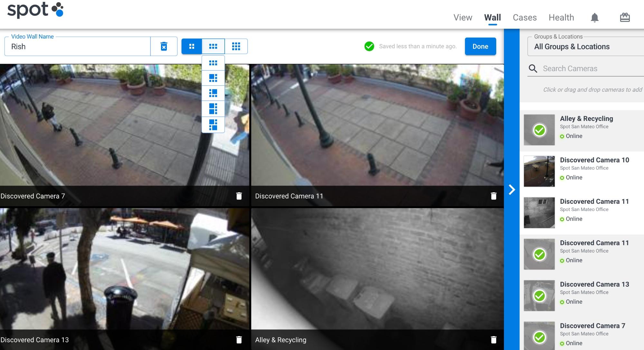The width and height of the screenshot is (644, 350).
Task: Open the Health tab
Action: pos(561,17)
